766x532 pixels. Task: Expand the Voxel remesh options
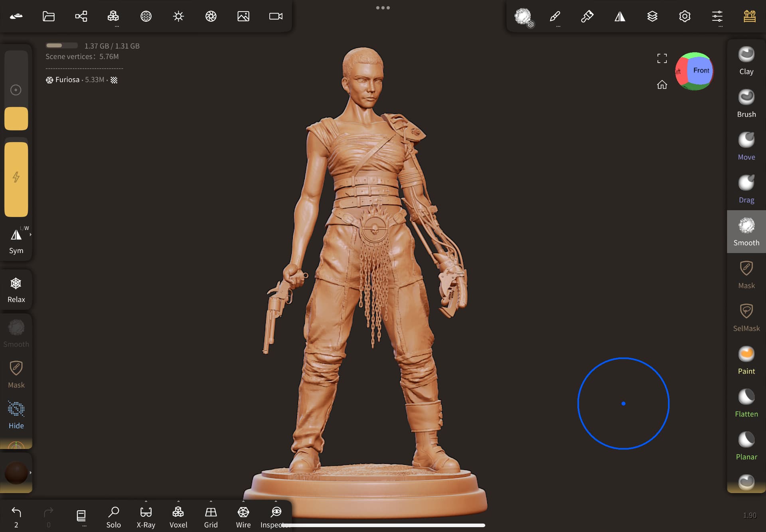click(x=178, y=502)
